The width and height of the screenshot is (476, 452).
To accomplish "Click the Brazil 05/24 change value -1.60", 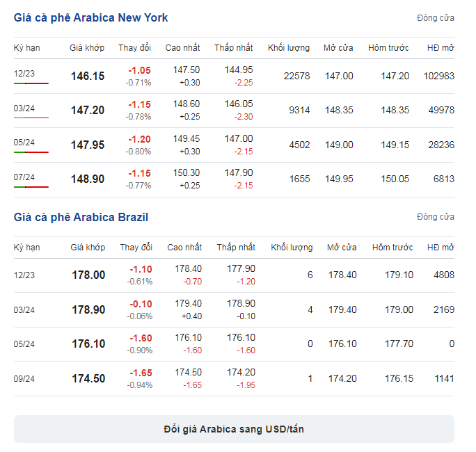I will [x=141, y=338].
